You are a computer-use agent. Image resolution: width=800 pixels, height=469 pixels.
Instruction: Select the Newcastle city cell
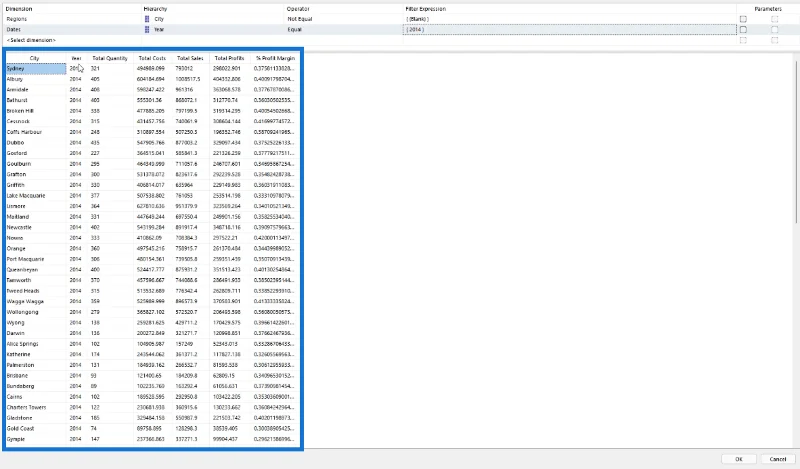pyautogui.click(x=36, y=227)
